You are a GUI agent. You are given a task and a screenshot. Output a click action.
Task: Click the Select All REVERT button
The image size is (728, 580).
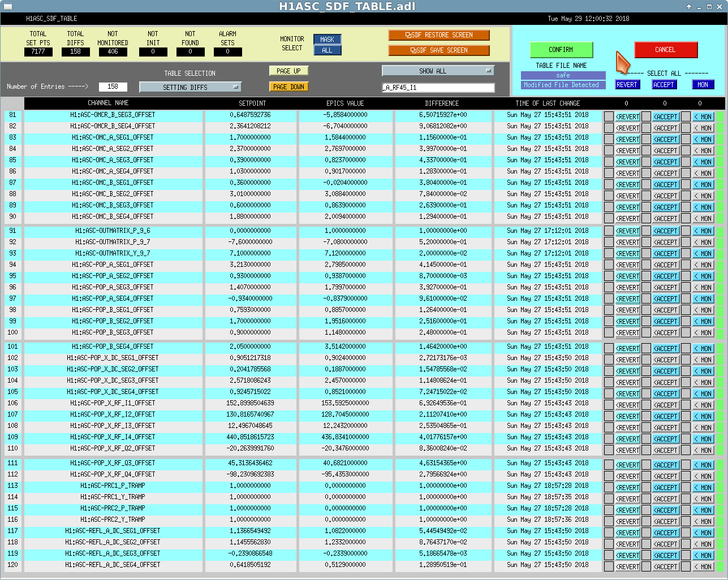click(627, 85)
